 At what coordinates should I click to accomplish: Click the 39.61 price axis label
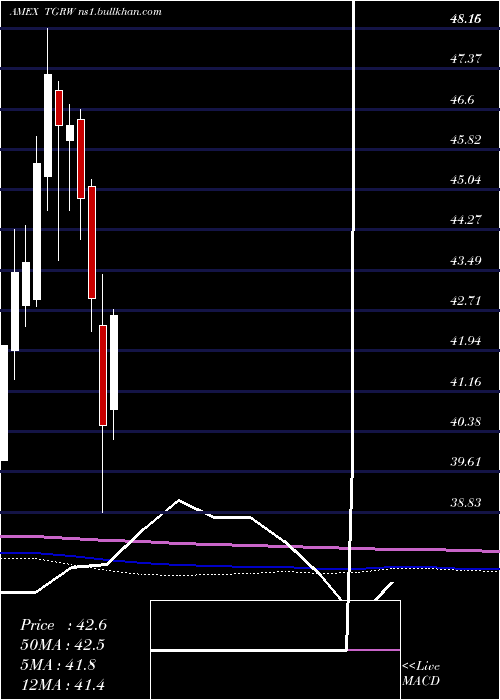click(467, 462)
